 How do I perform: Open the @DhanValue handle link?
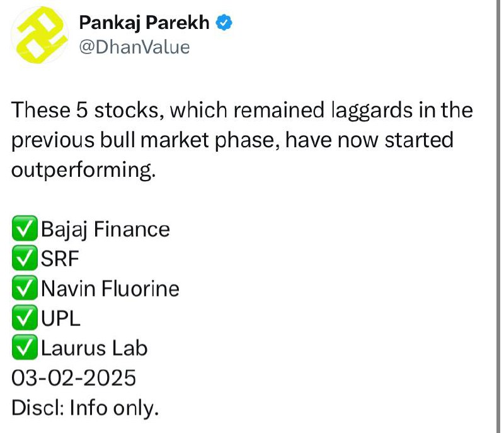pyautogui.click(x=134, y=48)
